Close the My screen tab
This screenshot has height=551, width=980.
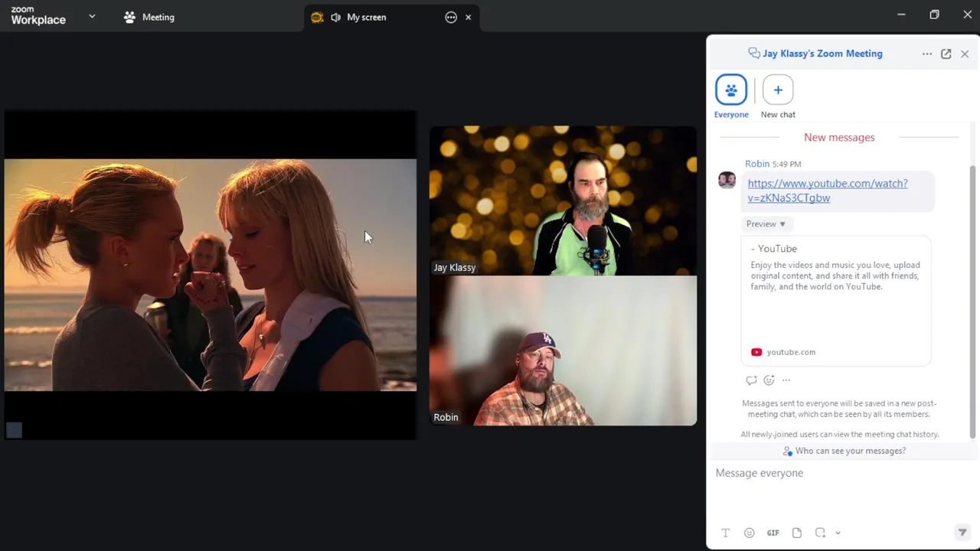click(468, 17)
